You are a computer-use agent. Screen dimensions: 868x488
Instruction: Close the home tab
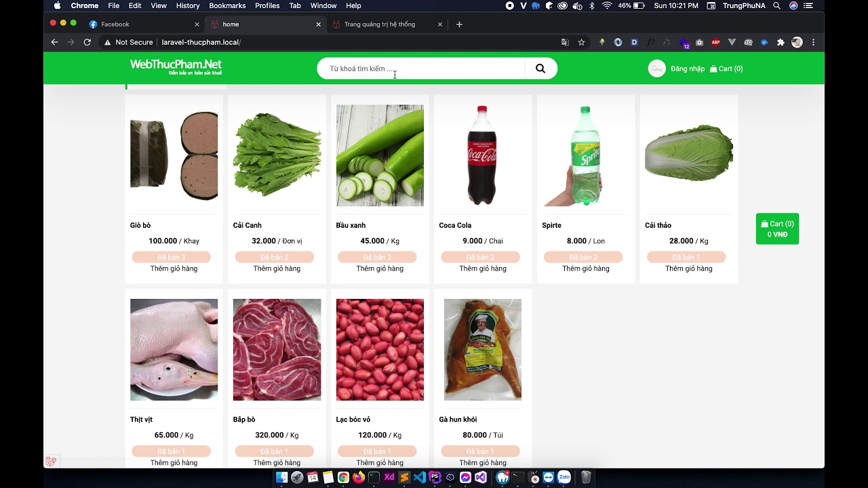(x=319, y=24)
